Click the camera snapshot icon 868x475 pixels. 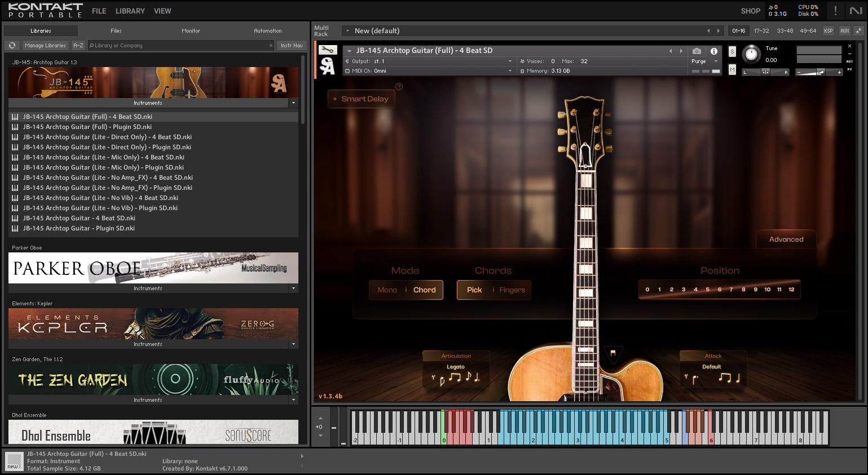(x=697, y=51)
